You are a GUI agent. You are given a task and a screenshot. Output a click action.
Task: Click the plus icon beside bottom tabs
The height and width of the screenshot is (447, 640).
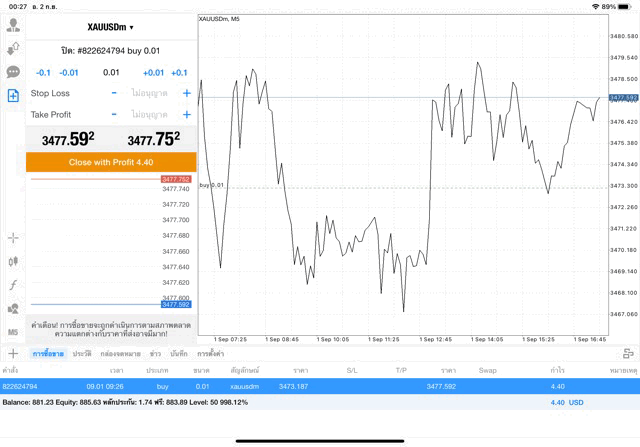tap(13, 354)
